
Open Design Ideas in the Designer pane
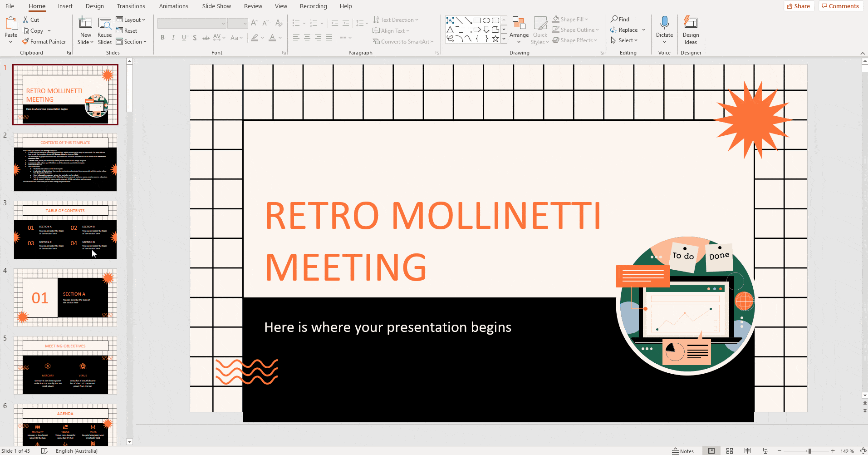tap(691, 30)
